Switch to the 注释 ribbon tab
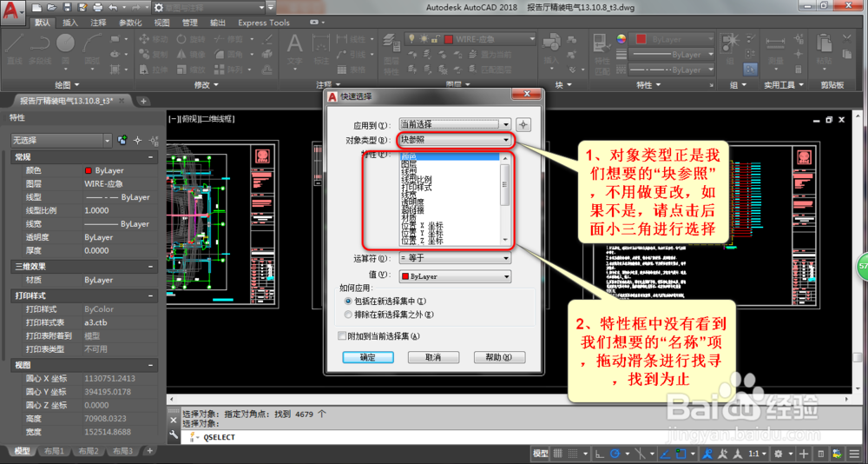Screen dimensions: 868x464 coord(99,23)
